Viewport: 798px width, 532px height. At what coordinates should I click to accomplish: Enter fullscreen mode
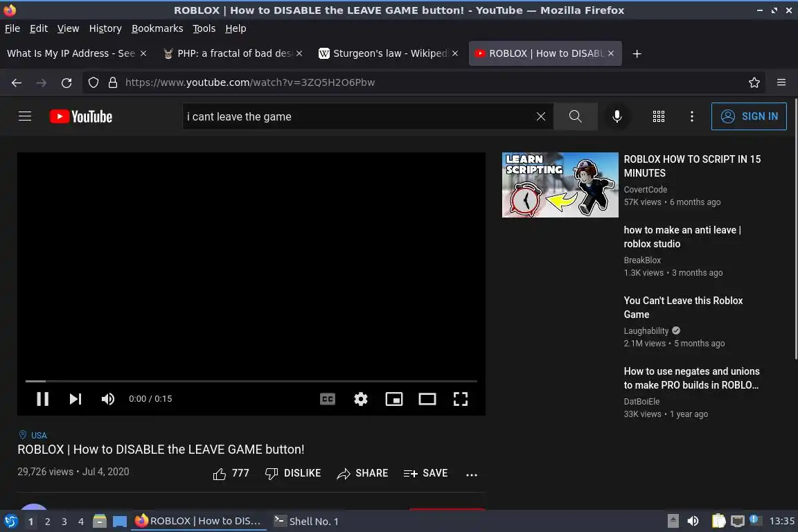pyautogui.click(x=461, y=399)
